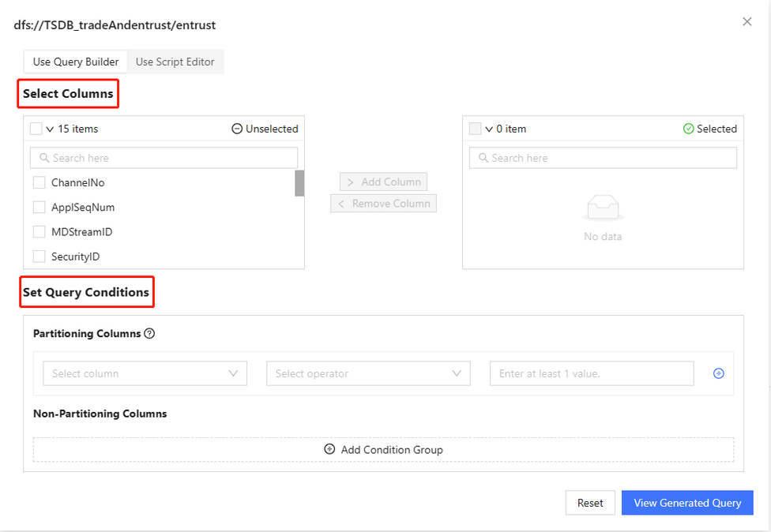The height and width of the screenshot is (532, 771).
Task: Click the Reset button
Action: 590,503
